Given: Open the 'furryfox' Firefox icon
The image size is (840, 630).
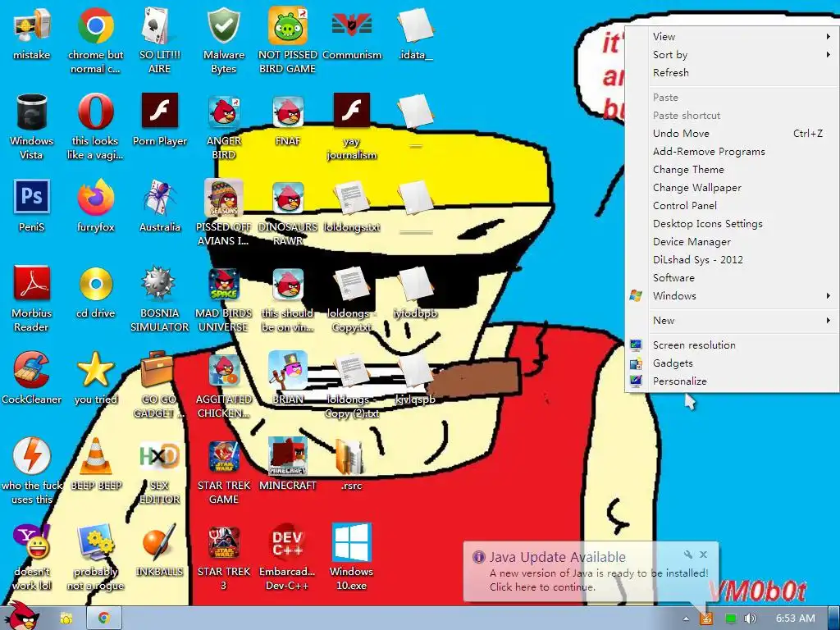Looking at the screenshot, I should 95,197.
